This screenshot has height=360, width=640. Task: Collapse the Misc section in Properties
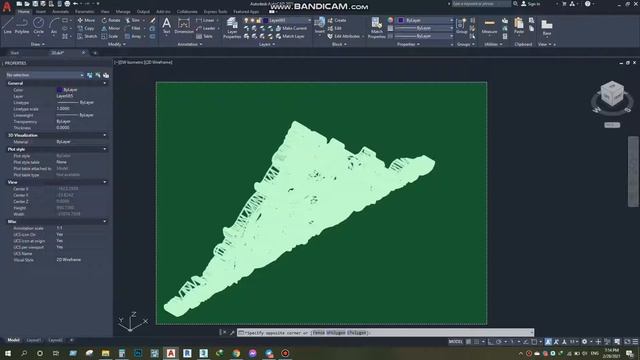tap(105, 222)
